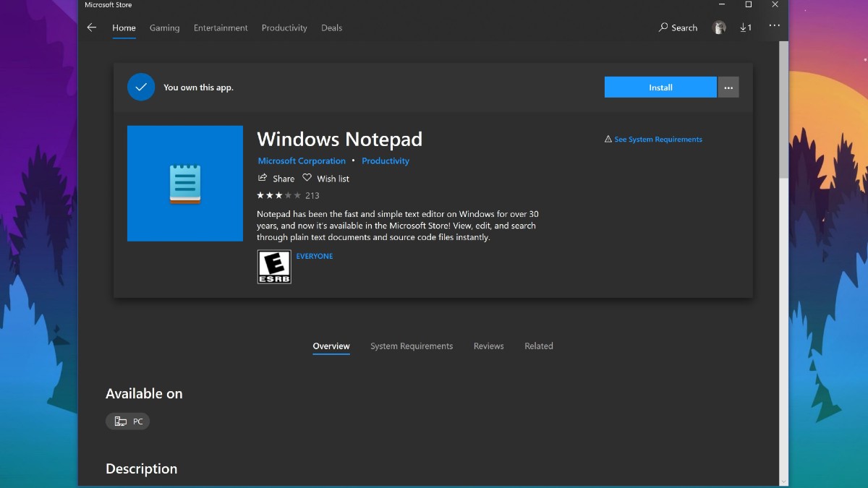Select the Overview section tab
Viewport: 868px width, 488px height.
point(331,346)
